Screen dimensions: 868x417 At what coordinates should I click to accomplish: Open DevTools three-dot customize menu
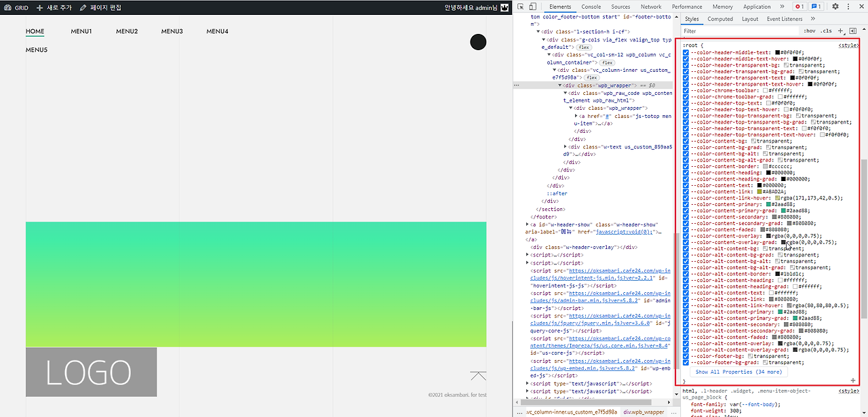coord(849,7)
